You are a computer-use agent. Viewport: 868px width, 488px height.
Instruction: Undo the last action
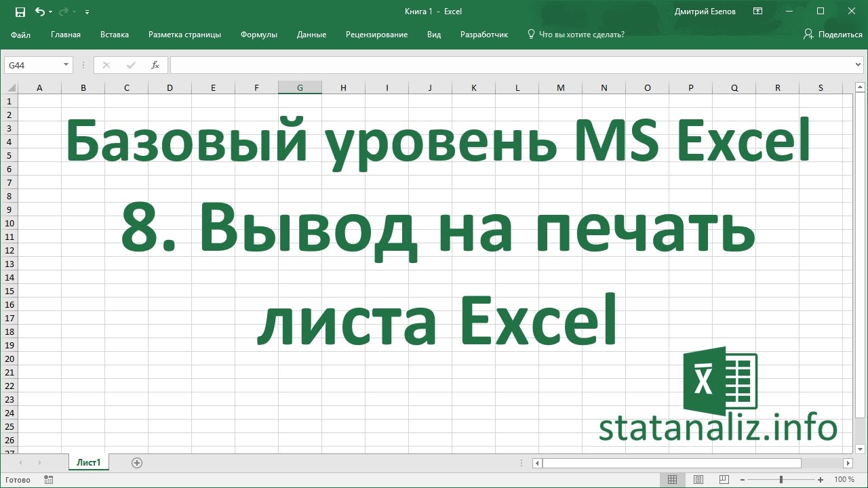pos(39,12)
